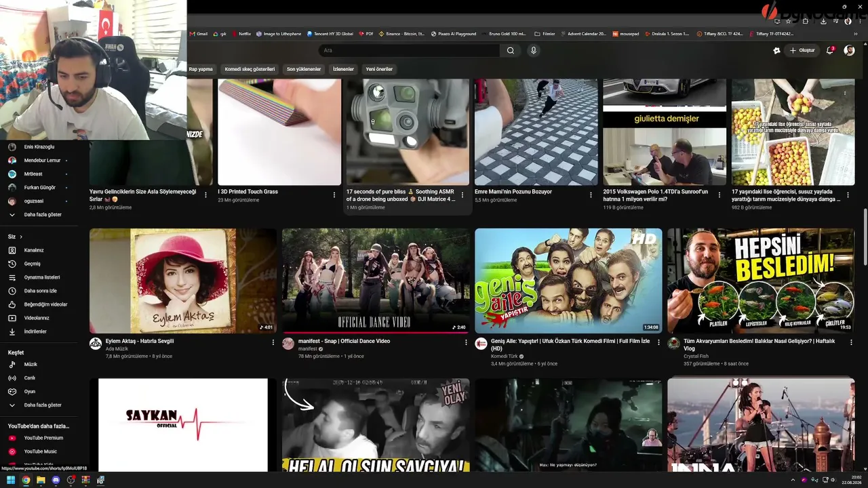Open the taskbar clock showing 20:02

pyautogui.click(x=851, y=480)
